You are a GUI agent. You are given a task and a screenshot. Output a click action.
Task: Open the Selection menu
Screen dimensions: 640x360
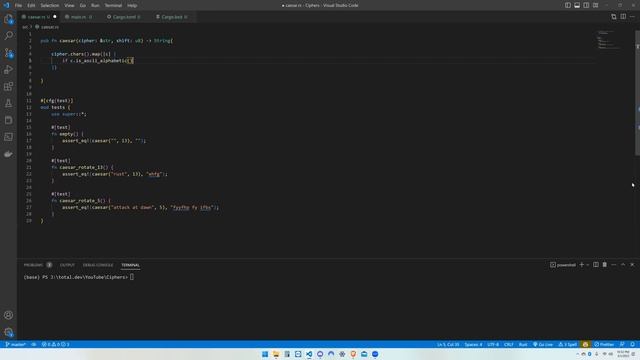pyautogui.click(x=49, y=5)
